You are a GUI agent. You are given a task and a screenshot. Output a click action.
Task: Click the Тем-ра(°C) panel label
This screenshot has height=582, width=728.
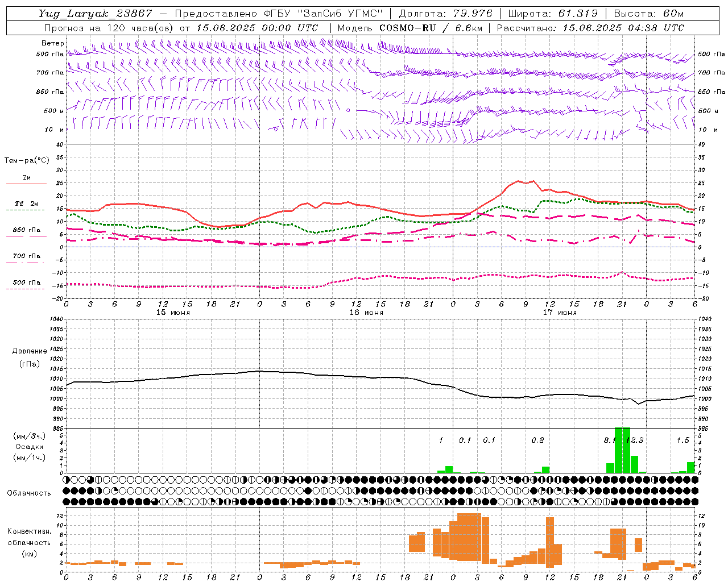(27, 161)
